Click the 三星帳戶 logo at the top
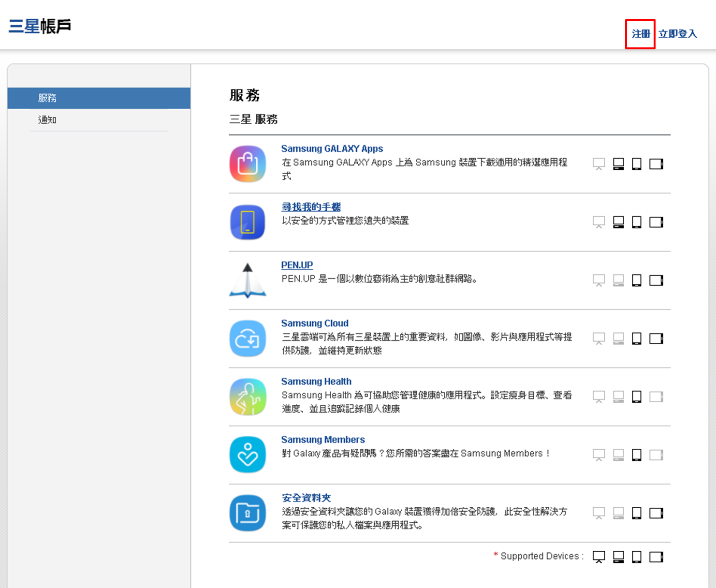The image size is (716, 588). [40, 26]
